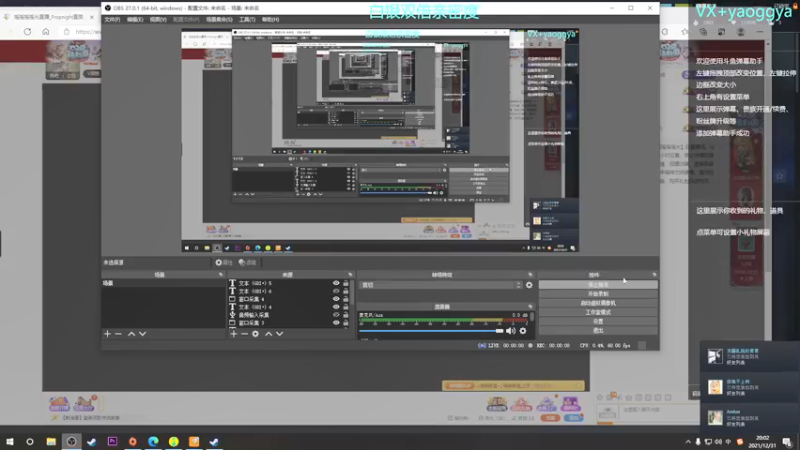800x450 pixels.
Task: Open the 编辑(E) menu in OBS
Action: [135, 19]
